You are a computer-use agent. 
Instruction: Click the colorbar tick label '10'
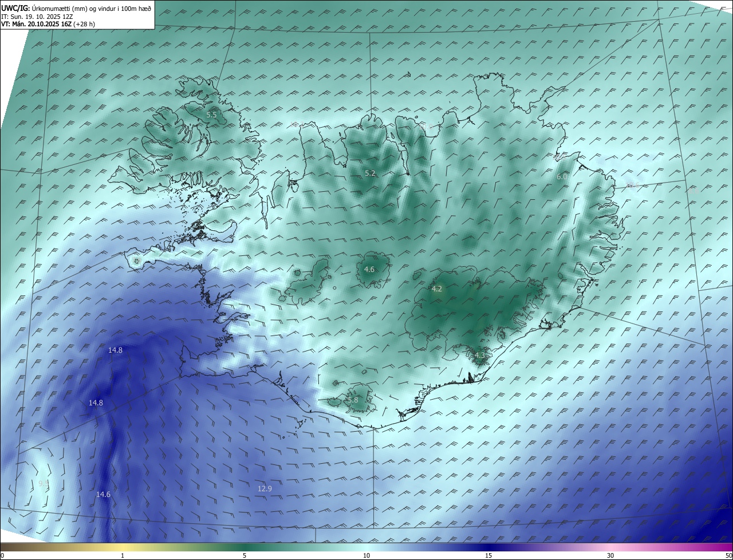point(366,555)
